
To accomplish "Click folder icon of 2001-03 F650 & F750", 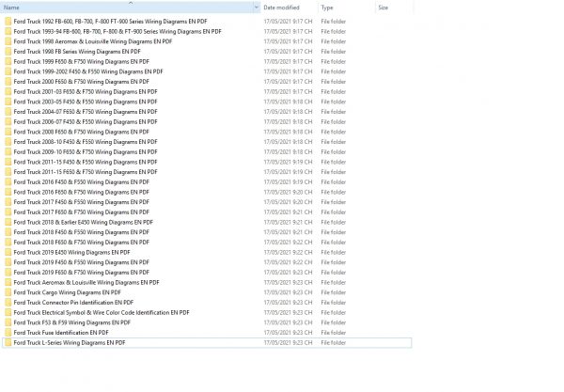I will [x=8, y=92].
